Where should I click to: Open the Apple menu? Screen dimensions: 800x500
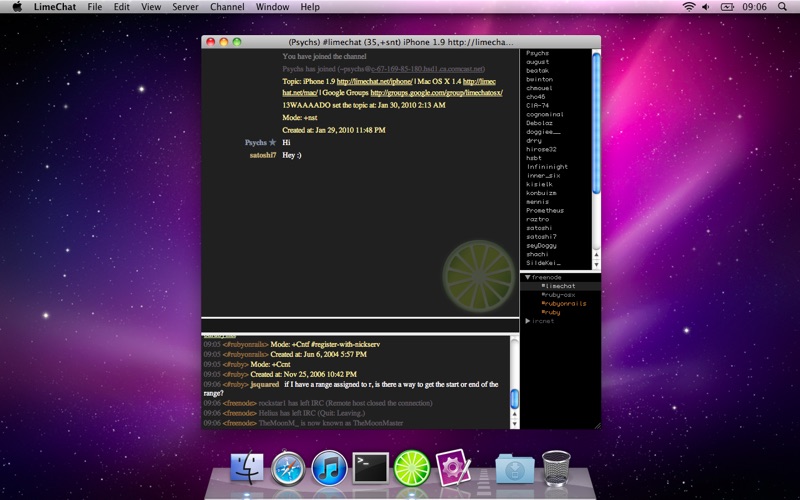pyautogui.click(x=17, y=7)
